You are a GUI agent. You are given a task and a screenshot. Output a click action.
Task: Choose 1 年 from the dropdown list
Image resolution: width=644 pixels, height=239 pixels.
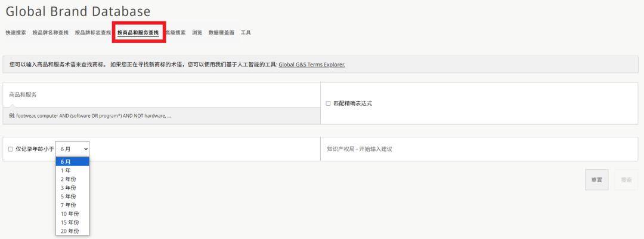click(66, 170)
